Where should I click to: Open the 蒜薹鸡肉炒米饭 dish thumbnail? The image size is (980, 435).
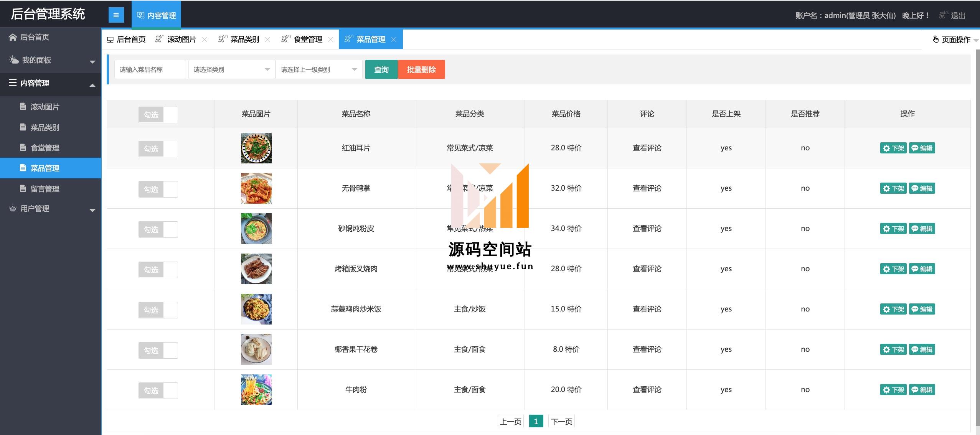coord(256,309)
